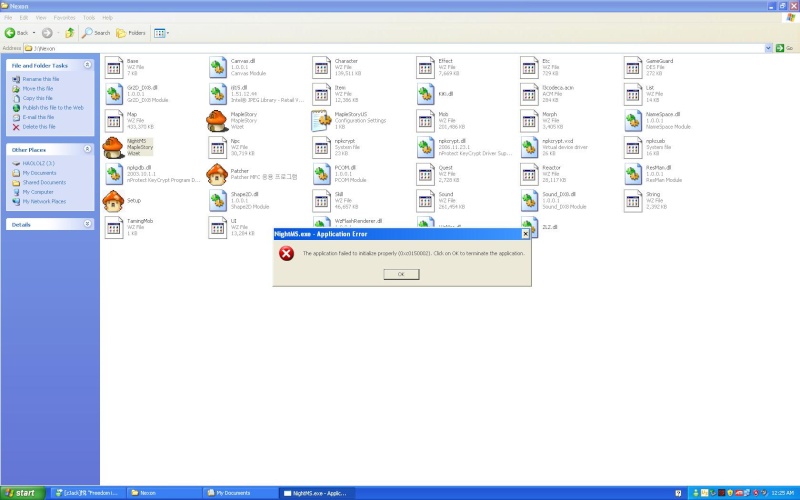
Task: Open the Help menu
Action: [107, 17]
